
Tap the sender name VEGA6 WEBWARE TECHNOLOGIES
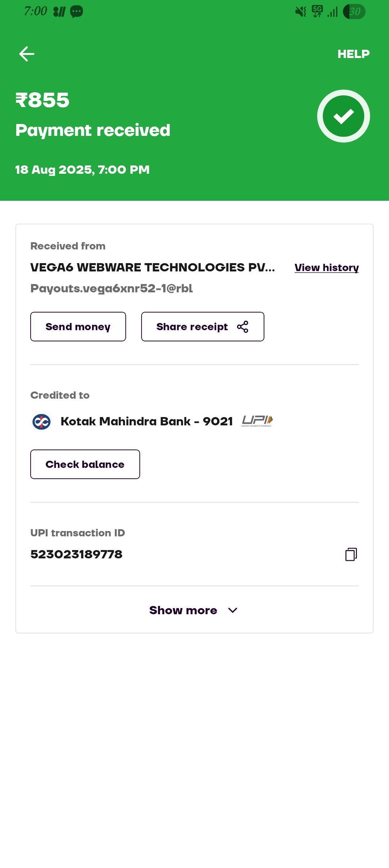coord(152,267)
